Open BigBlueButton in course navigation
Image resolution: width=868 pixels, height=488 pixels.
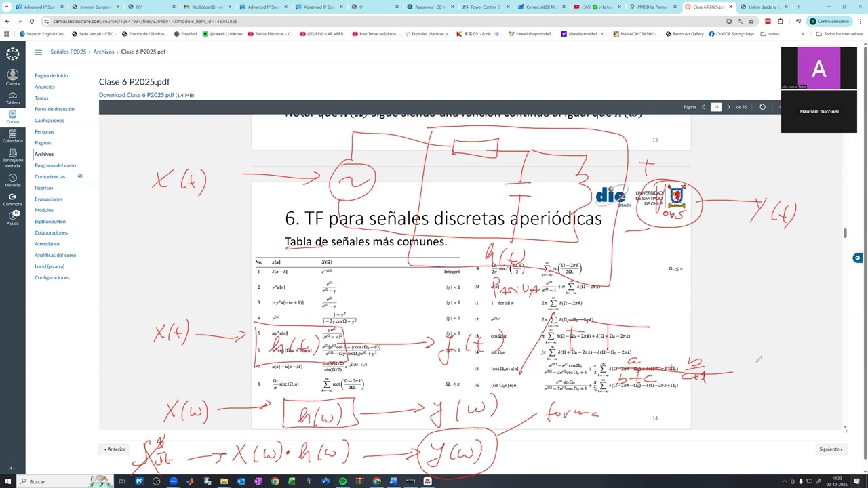coord(50,221)
